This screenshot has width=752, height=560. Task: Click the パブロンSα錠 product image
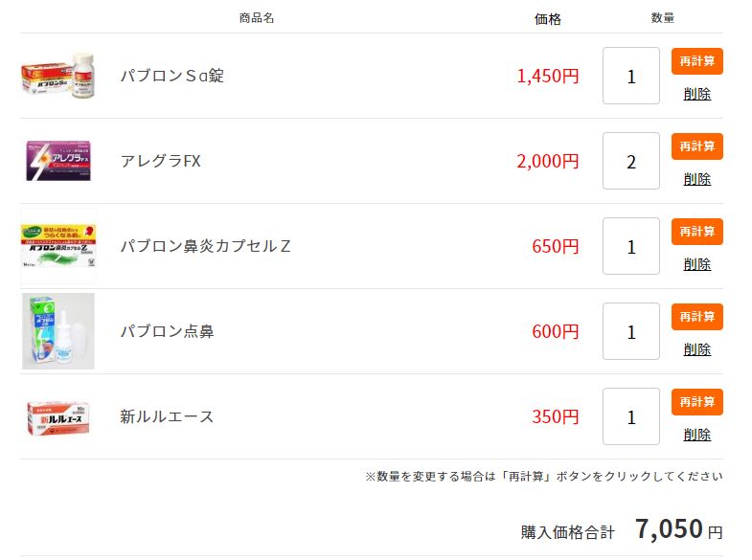click(x=58, y=76)
